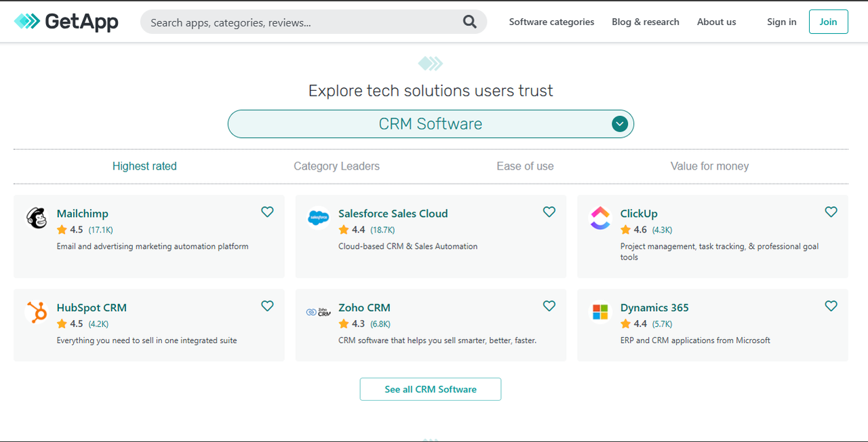Favorite Salesforce Sales Cloud via the heart icon
The image size is (868, 442).
click(x=549, y=212)
